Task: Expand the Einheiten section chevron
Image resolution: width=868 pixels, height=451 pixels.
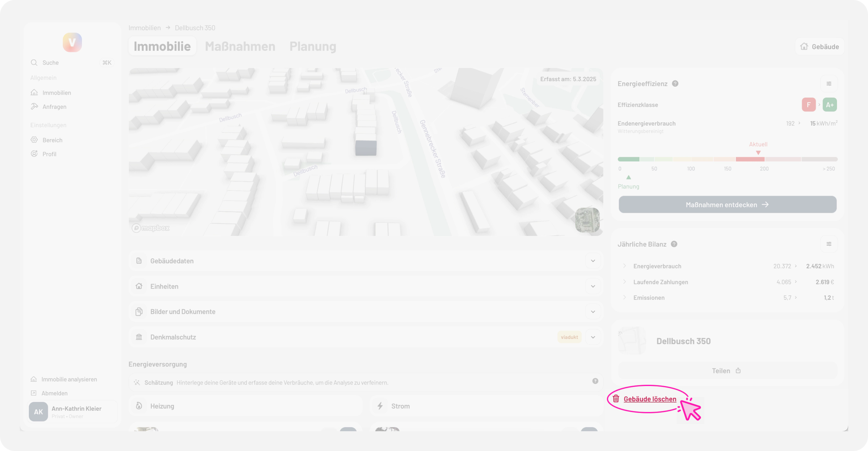Action: (x=593, y=286)
